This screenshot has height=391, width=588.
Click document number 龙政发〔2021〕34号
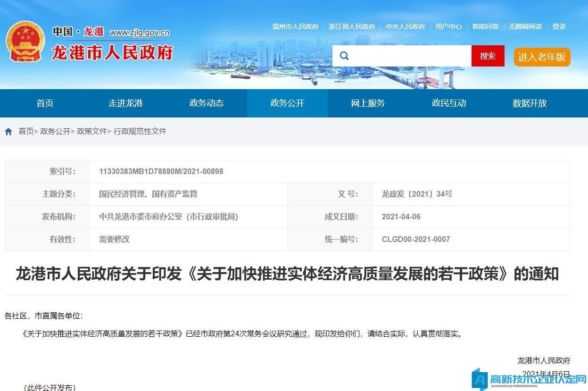tap(417, 194)
